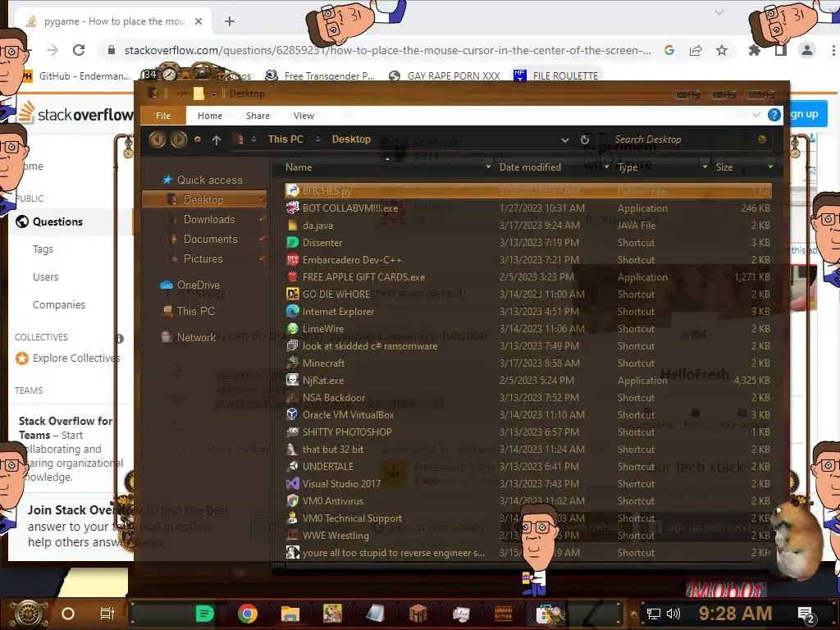Open the BITCHES.py Python file icon
The width and height of the screenshot is (840, 630).
(x=293, y=190)
